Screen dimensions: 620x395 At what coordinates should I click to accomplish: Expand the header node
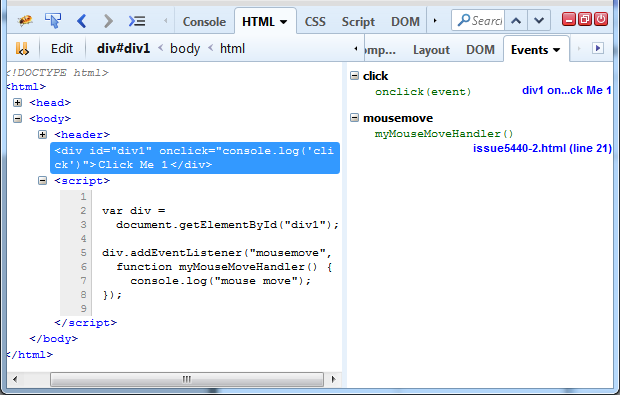click(42, 135)
